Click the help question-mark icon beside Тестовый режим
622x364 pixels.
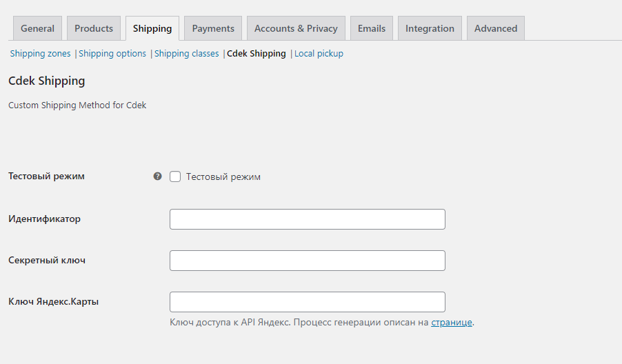(x=157, y=176)
